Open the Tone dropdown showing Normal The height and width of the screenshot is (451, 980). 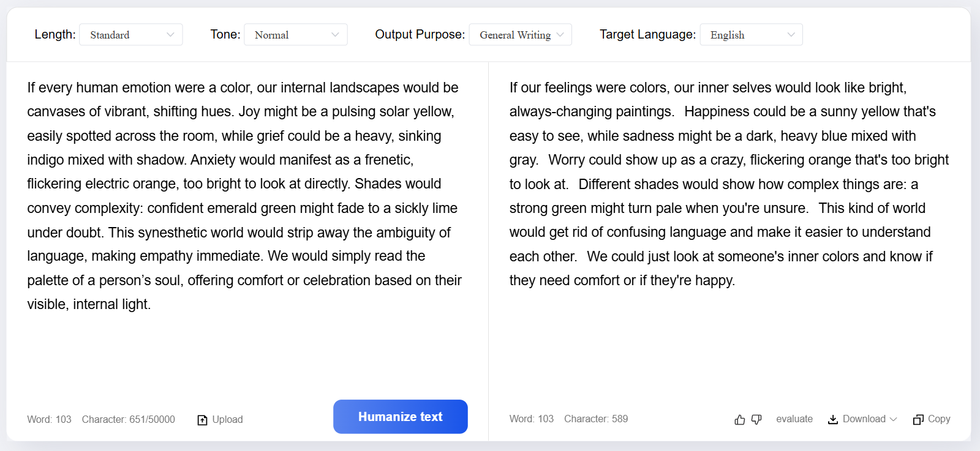pyautogui.click(x=295, y=35)
